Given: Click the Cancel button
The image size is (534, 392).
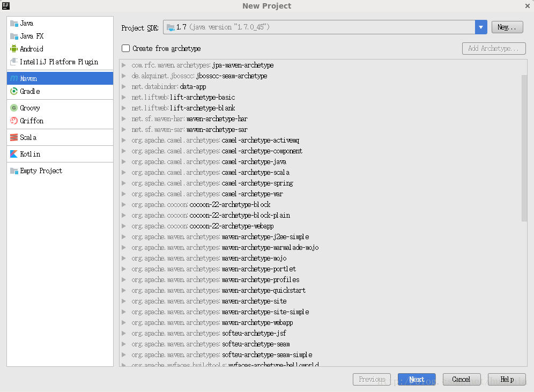Looking at the screenshot, I should tap(462, 380).
